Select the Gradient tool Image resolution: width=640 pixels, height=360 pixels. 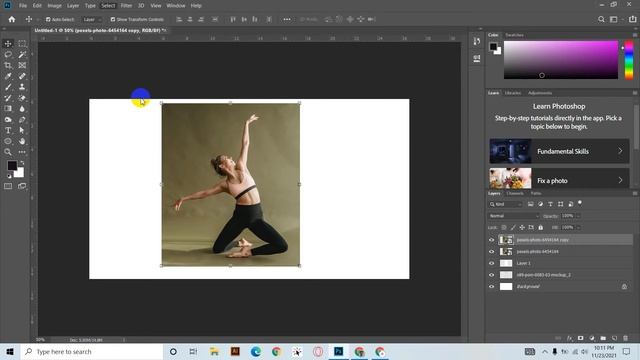(x=8, y=109)
